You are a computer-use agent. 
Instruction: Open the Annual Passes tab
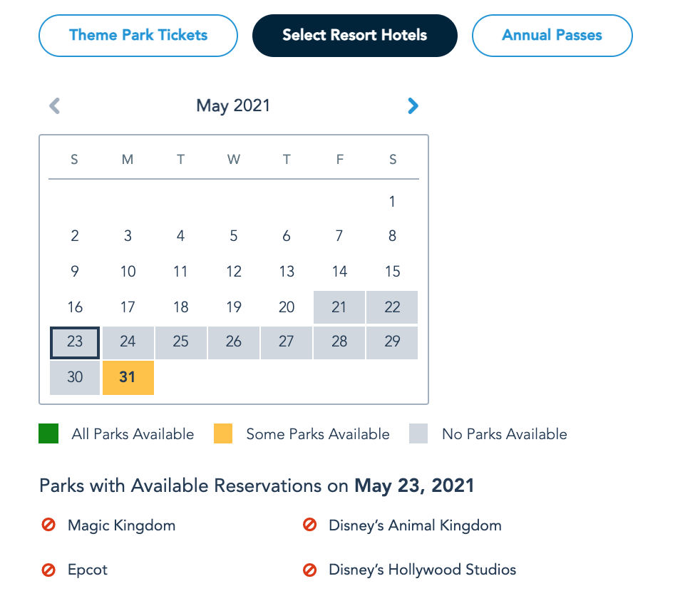click(x=552, y=35)
